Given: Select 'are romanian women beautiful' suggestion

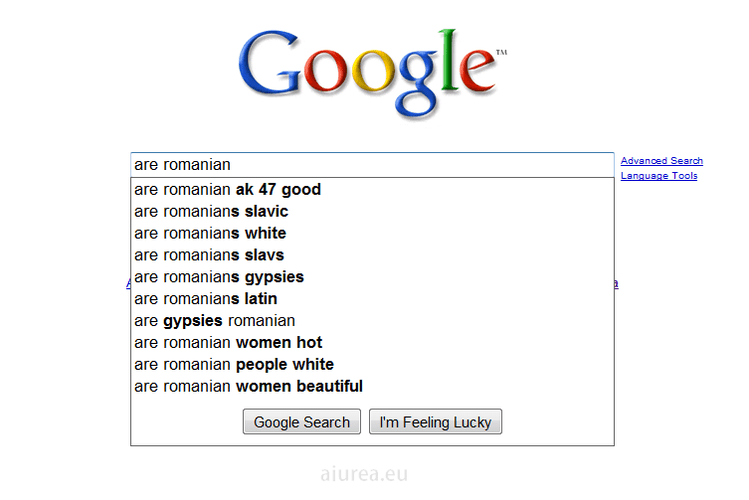Looking at the screenshot, I should (x=372, y=386).
